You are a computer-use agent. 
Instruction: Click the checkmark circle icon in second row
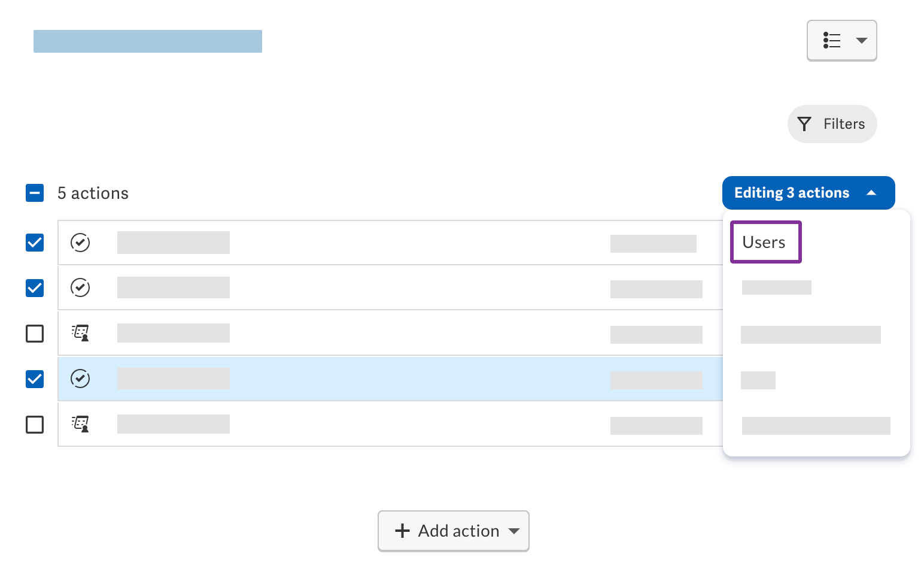(x=80, y=287)
